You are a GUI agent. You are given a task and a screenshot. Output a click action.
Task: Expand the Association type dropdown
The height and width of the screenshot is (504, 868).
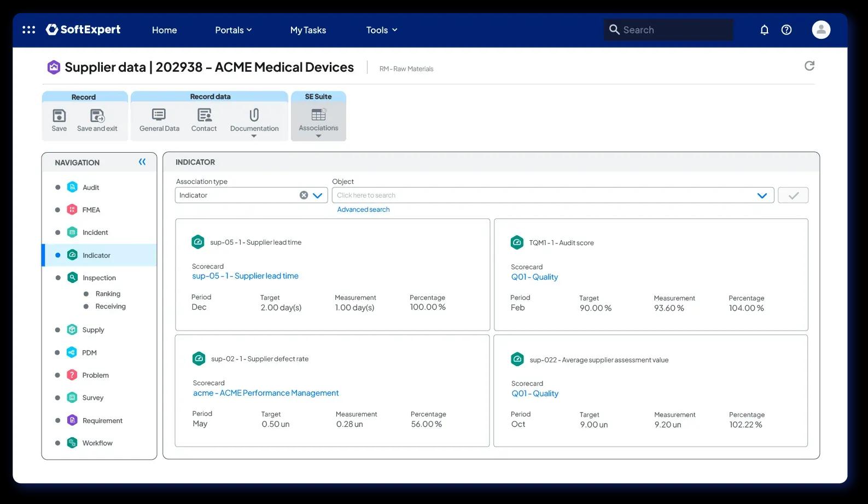(x=318, y=195)
